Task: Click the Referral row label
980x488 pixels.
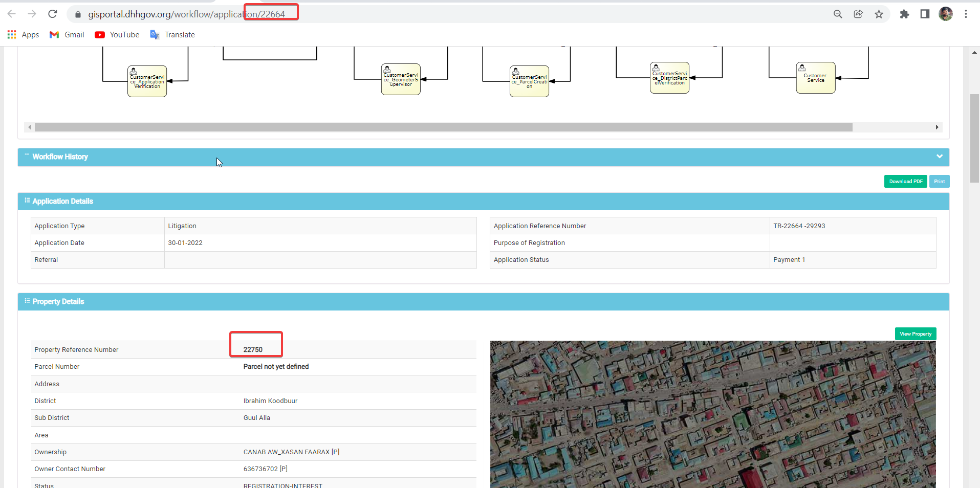Action: (46, 260)
